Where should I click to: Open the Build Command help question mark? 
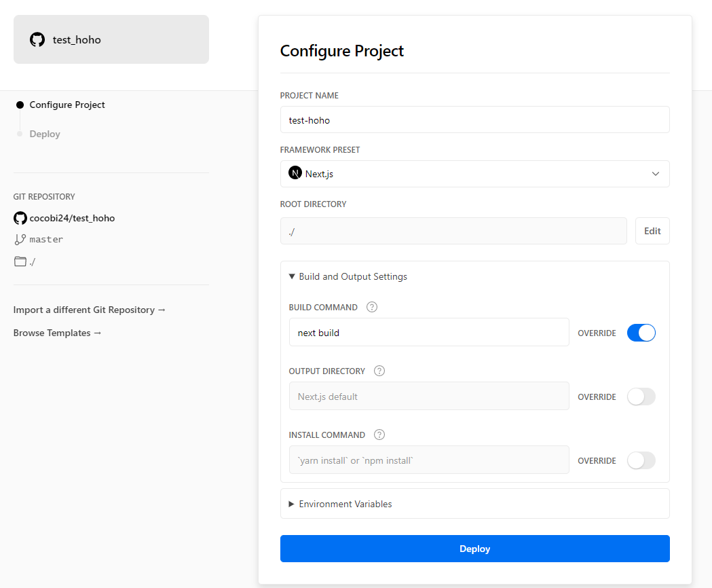pyautogui.click(x=372, y=307)
